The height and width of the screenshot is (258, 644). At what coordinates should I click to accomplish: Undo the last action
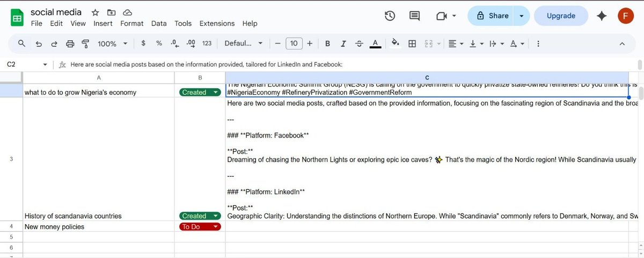point(39,44)
